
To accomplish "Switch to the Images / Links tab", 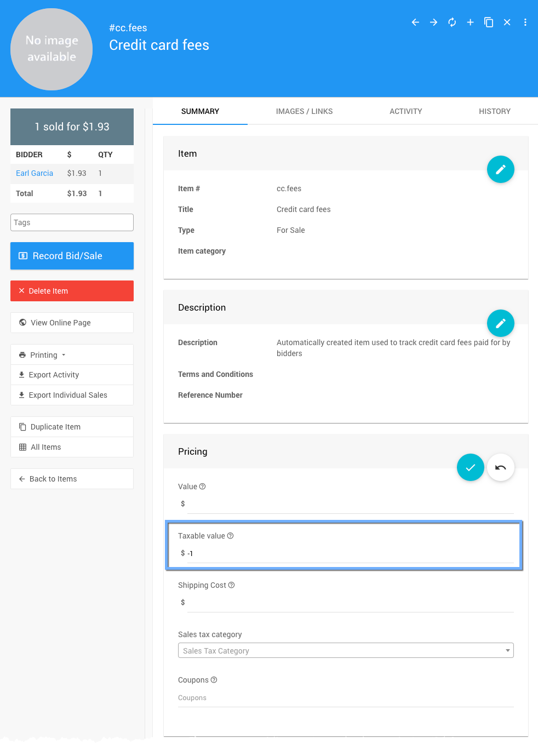I will pos(304,111).
